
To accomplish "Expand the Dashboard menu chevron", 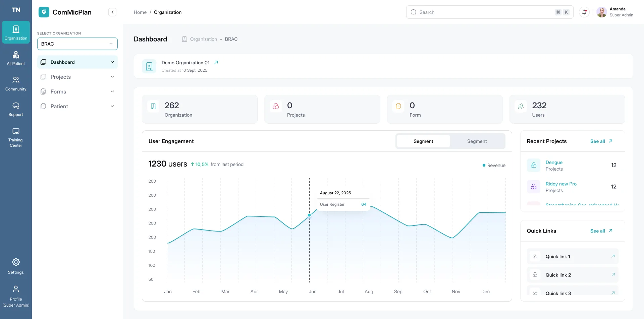I will click(112, 62).
